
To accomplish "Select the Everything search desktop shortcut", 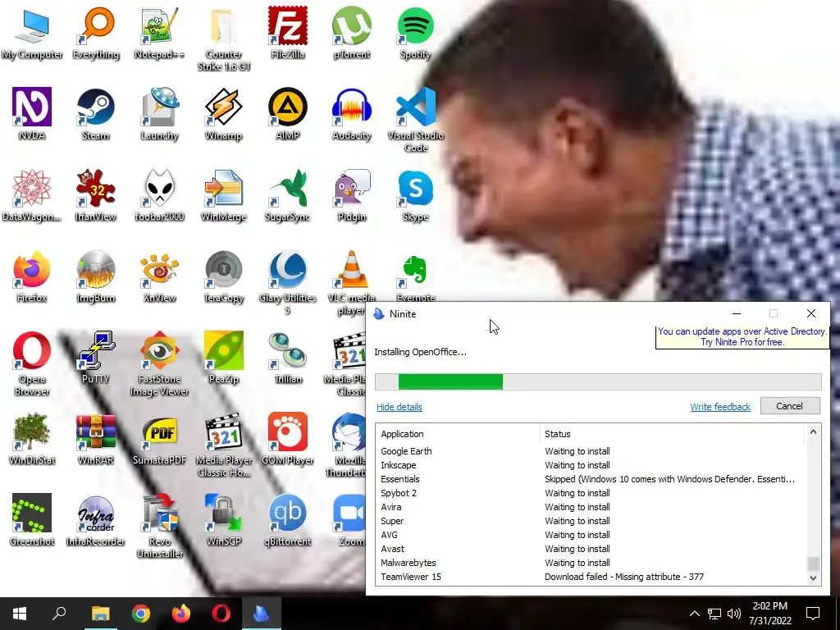I will point(96,33).
